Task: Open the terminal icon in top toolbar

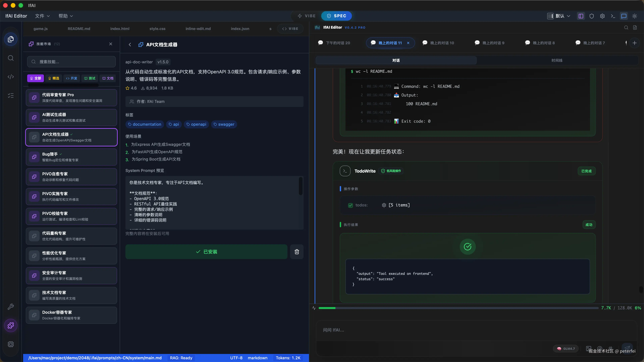Action: point(613,16)
